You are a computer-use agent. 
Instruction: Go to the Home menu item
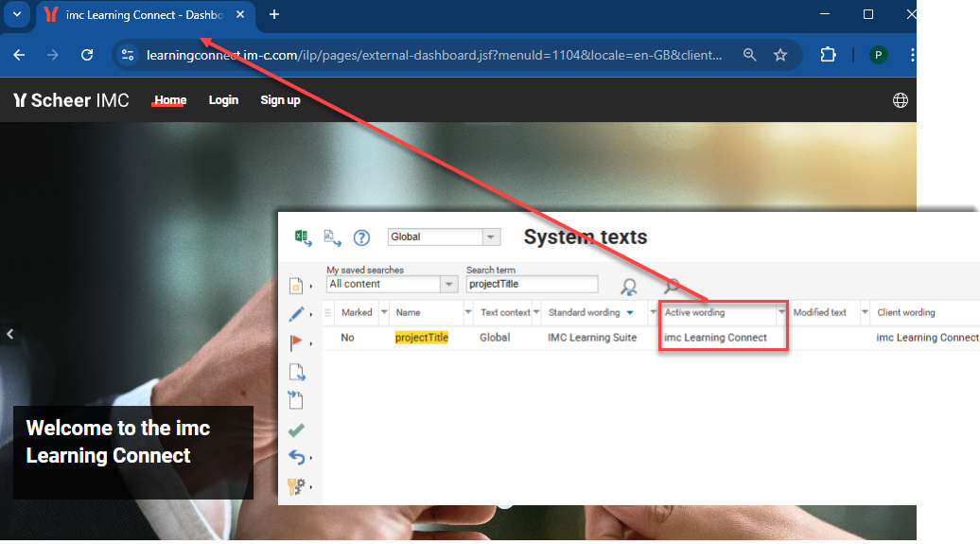170,100
